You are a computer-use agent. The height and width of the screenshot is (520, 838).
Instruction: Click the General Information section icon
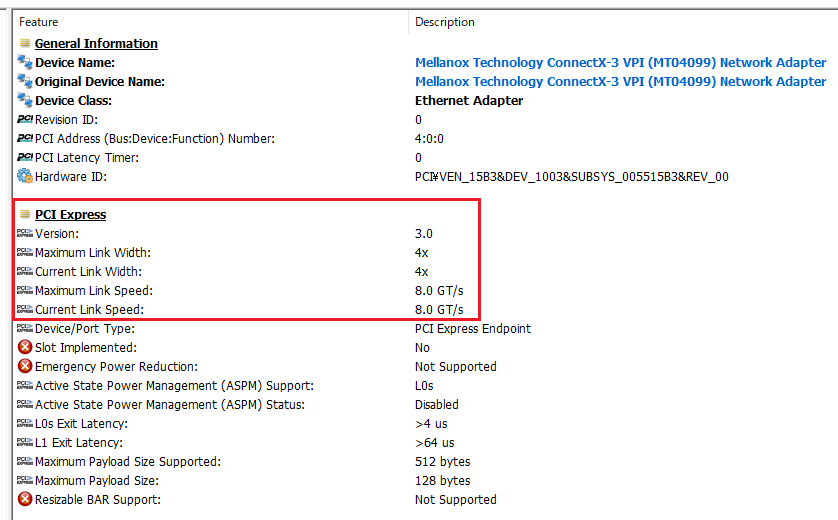(x=25, y=43)
